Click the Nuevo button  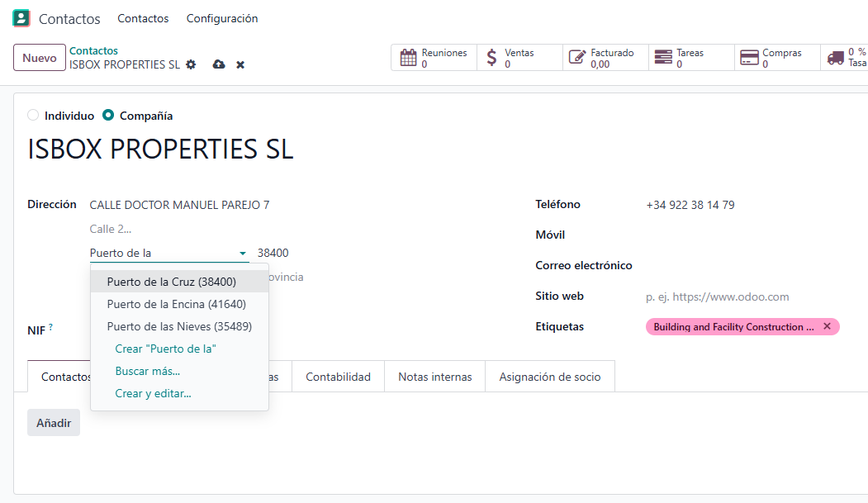click(40, 58)
